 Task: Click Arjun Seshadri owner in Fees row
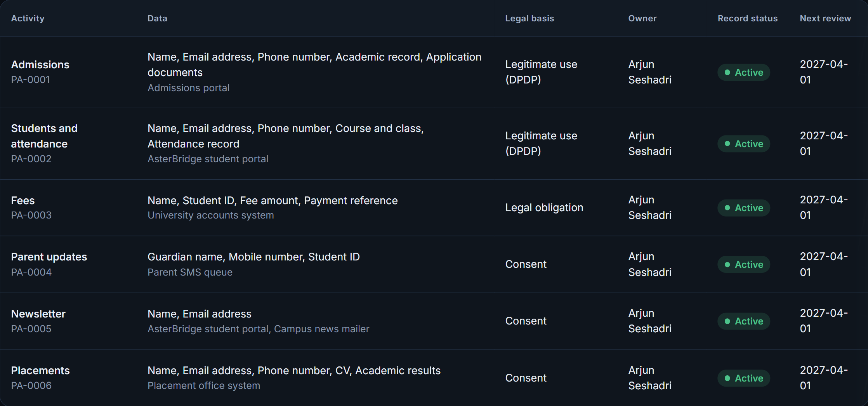click(650, 207)
